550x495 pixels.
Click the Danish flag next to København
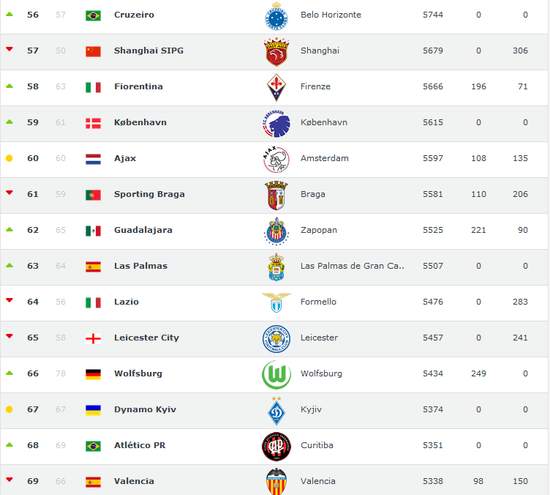[93, 123]
